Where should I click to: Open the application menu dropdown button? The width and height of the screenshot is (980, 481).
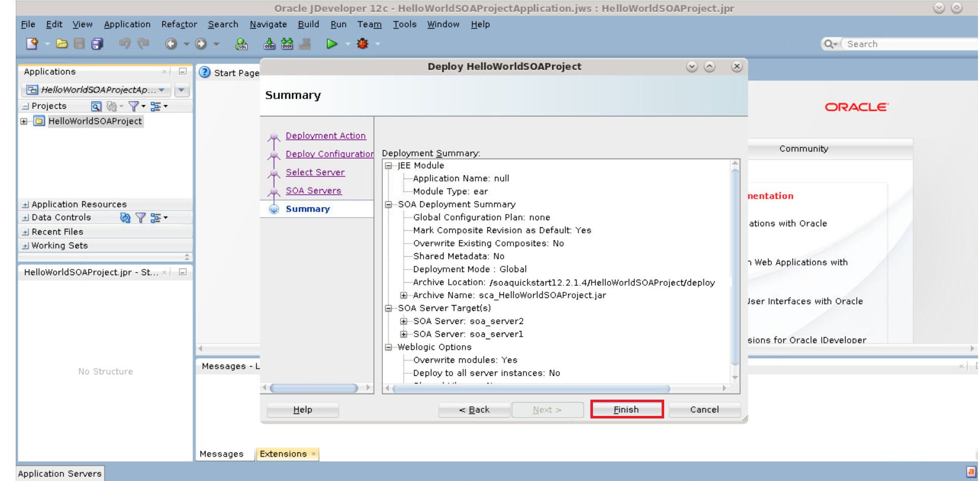coord(182,90)
